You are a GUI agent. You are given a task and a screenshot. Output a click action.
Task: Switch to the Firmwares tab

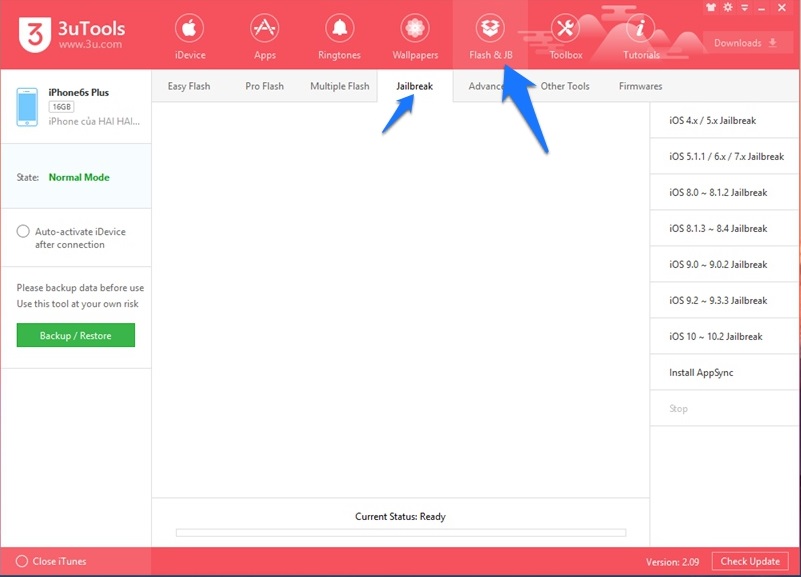(641, 86)
